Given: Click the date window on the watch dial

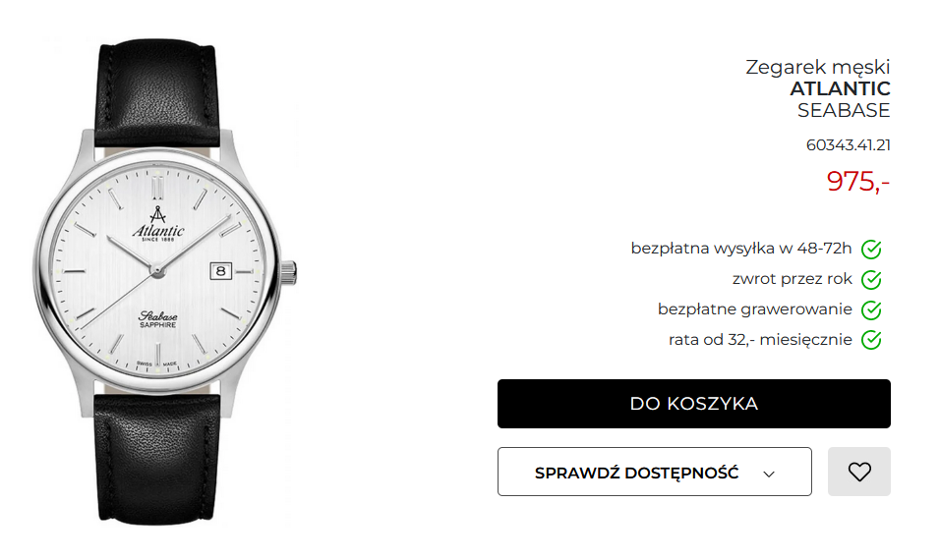Looking at the screenshot, I should pos(220,271).
